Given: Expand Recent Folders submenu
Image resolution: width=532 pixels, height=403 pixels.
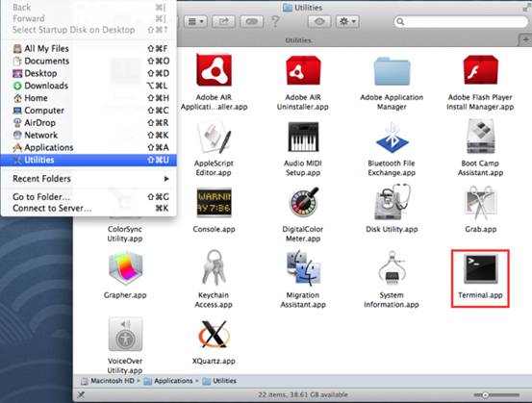Looking at the screenshot, I should 89,179.
